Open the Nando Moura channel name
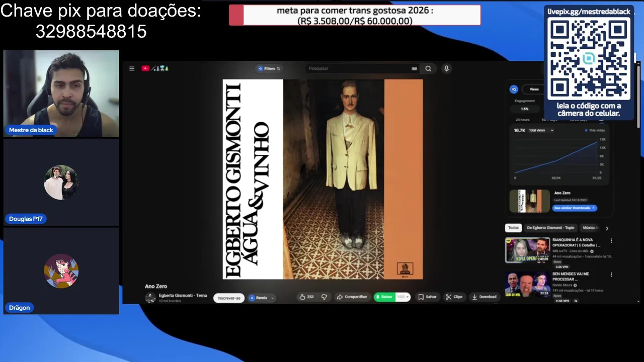Screen dimensions: 644x362 (x=563, y=285)
